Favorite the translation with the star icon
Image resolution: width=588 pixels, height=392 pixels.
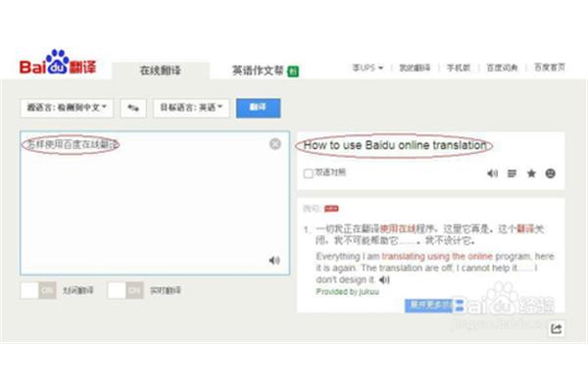[x=531, y=173]
